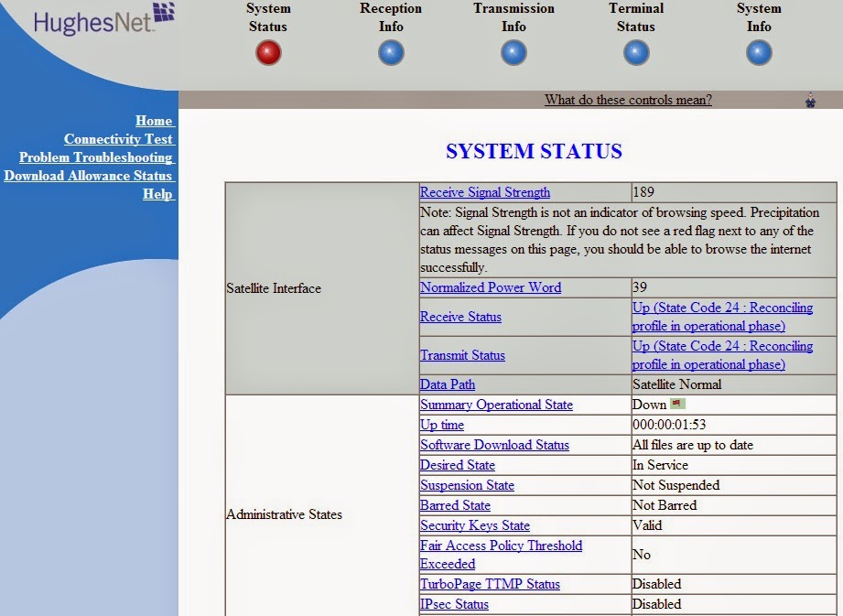Click 'Disabled' value for TurboPage TTMP
The width and height of the screenshot is (843, 616).
pyautogui.click(x=657, y=584)
